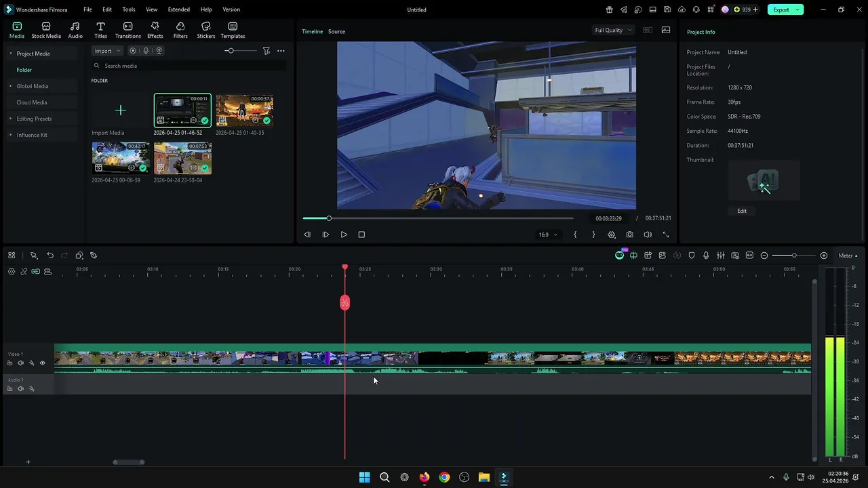
Task: Open AI copilot robot icon
Action: tap(619, 256)
